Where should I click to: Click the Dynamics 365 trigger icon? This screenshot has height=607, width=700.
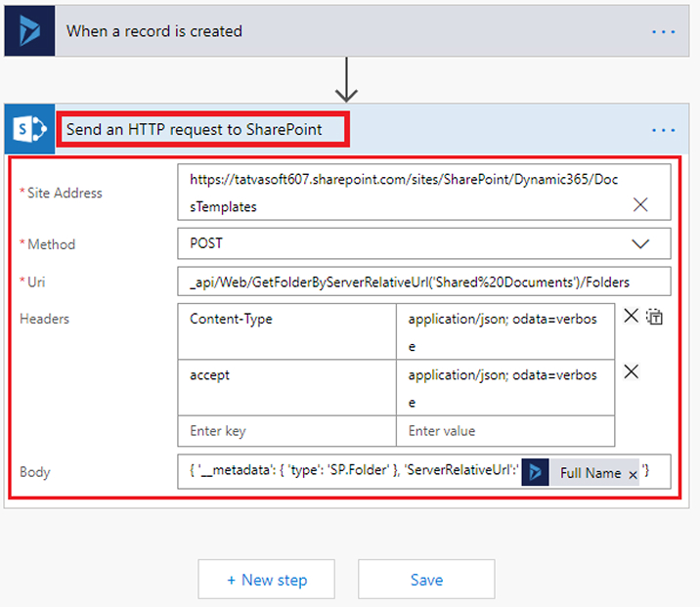[x=30, y=31]
